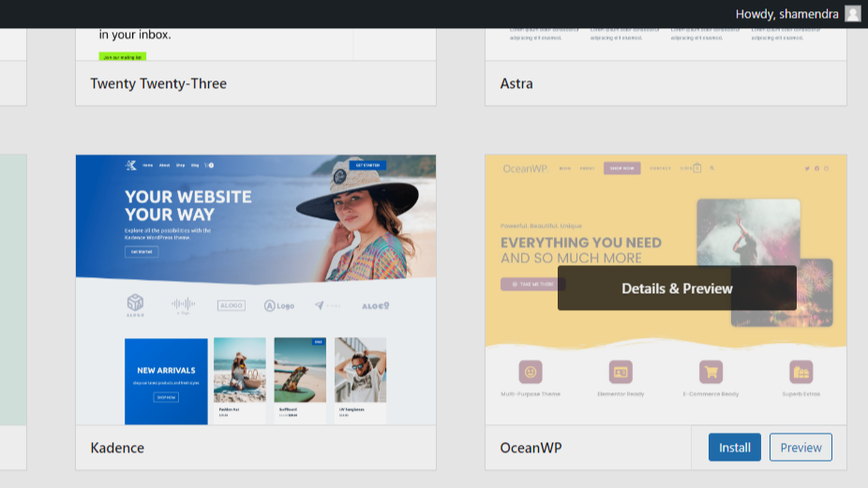
Task: Click the Elementor Ready icon
Action: click(621, 372)
